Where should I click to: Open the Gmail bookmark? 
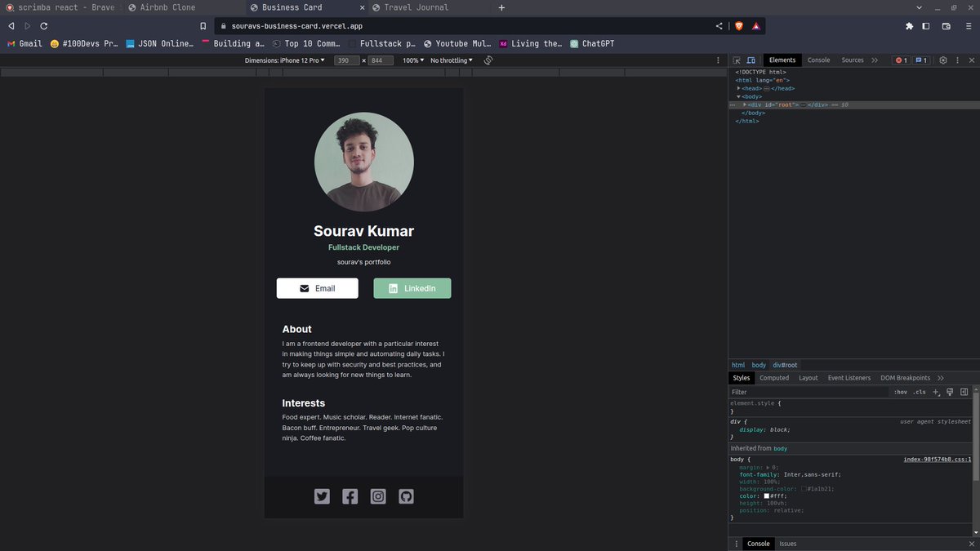tap(24, 43)
